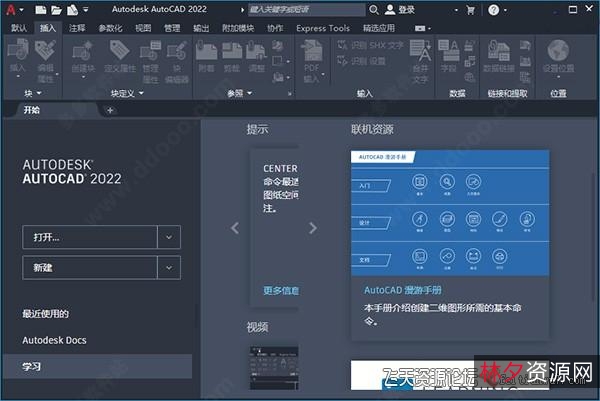Viewport: 600px width, 401px height.
Task: Click the 合并文字 combine text icon
Action: click(421, 51)
